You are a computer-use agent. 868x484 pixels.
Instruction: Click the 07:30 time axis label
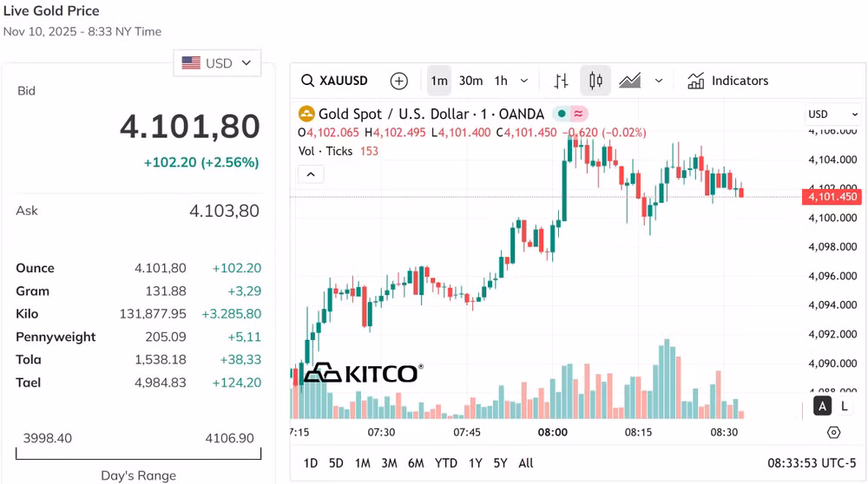click(x=381, y=433)
